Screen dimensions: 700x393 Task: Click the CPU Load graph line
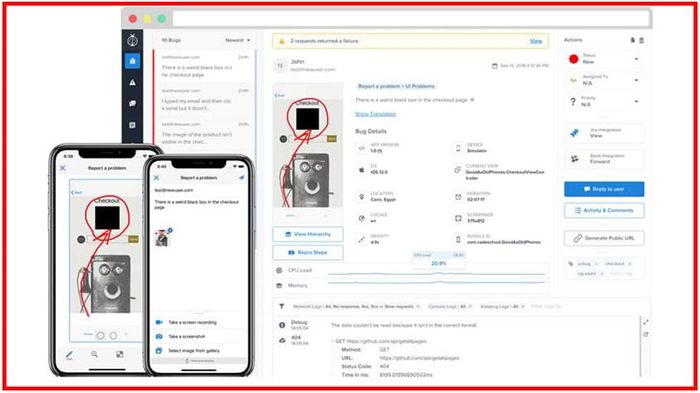tap(436, 273)
